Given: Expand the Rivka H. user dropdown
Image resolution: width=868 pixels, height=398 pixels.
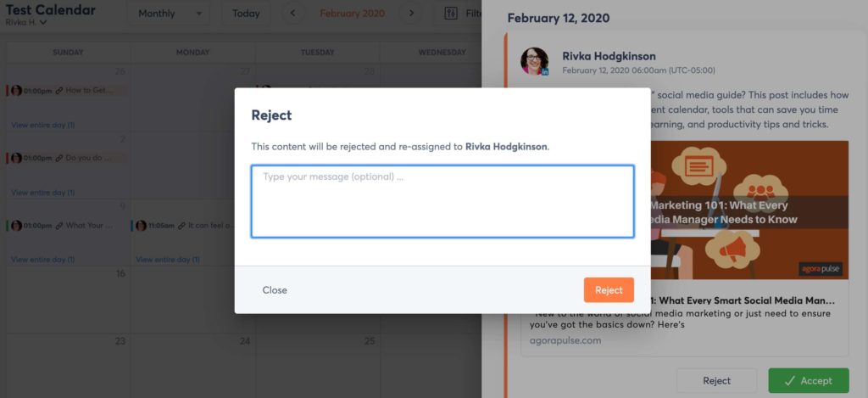Looking at the screenshot, I should [26, 23].
